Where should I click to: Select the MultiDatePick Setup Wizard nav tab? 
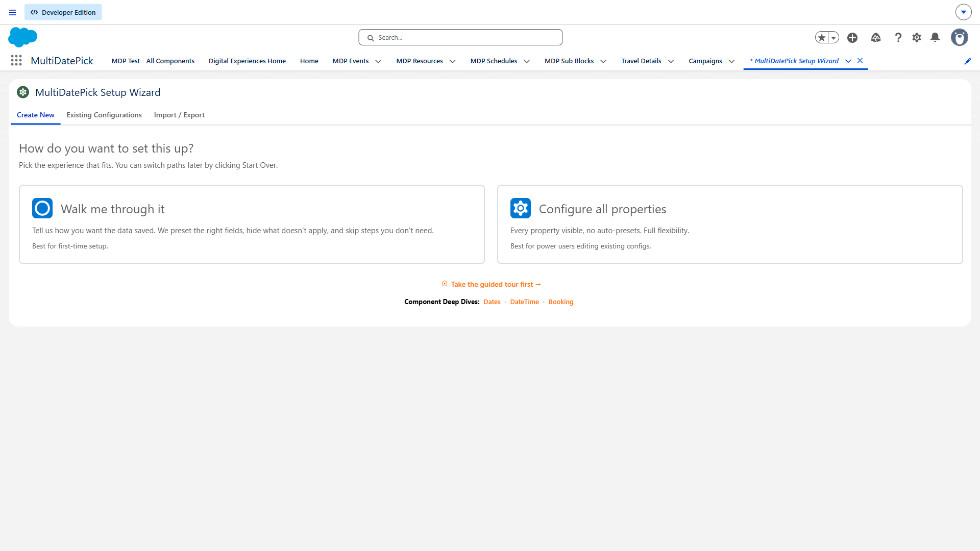click(794, 61)
